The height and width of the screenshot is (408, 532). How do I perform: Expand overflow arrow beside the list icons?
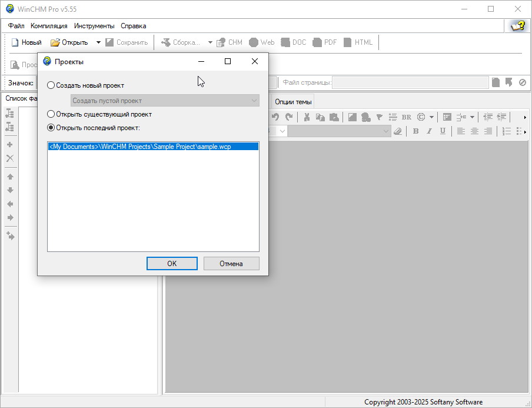click(x=525, y=131)
